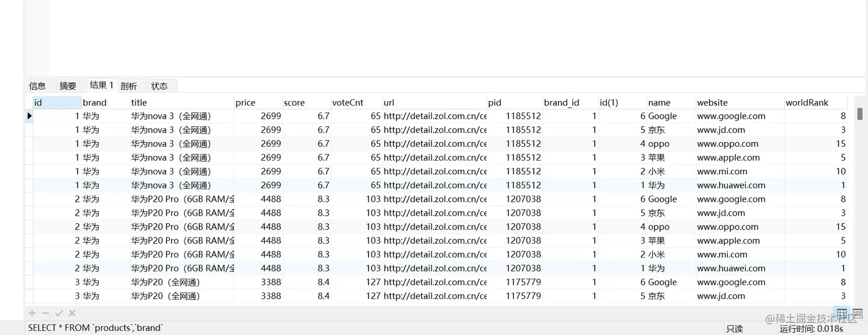Click the brand_id column header
This screenshot has width=868, height=335.
click(571, 103)
